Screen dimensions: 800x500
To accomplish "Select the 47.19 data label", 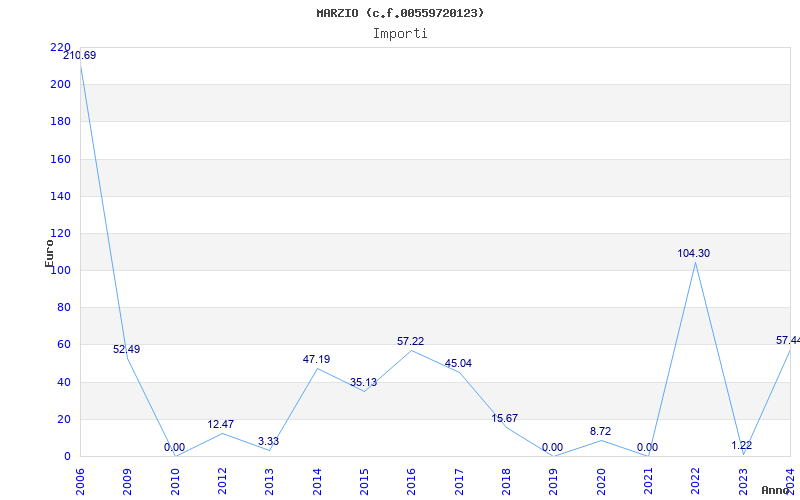I will pos(316,359).
